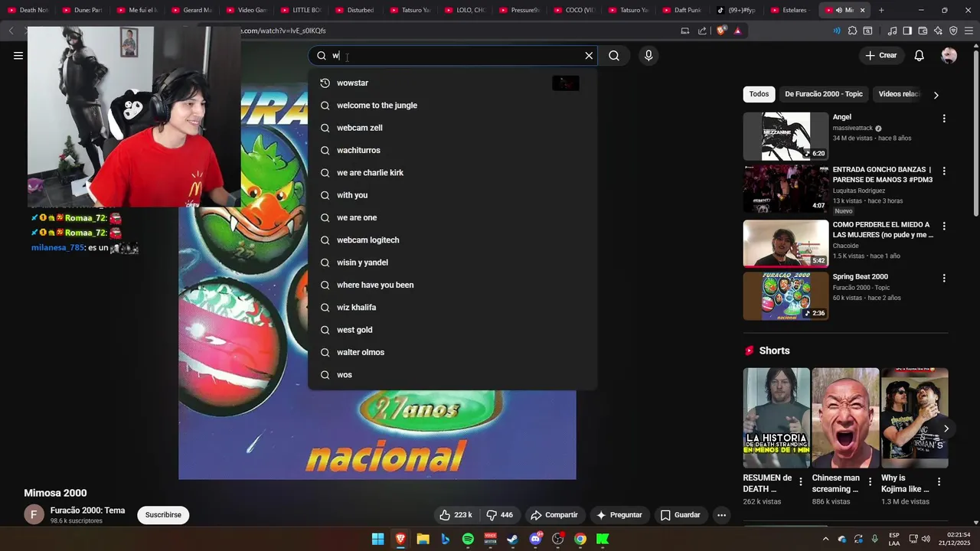Image resolution: width=980 pixels, height=551 pixels.
Task: Open the Spring Beat 2000 thumbnail
Action: coord(786,296)
